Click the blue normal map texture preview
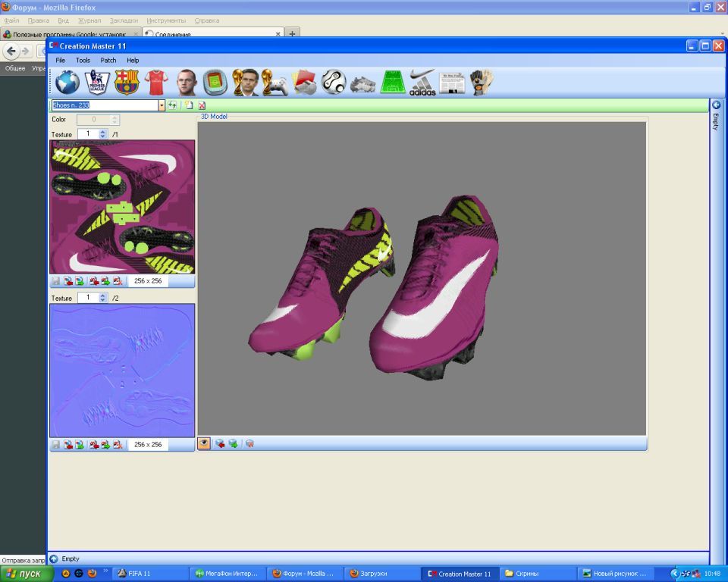 pyautogui.click(x=122, y=371)
